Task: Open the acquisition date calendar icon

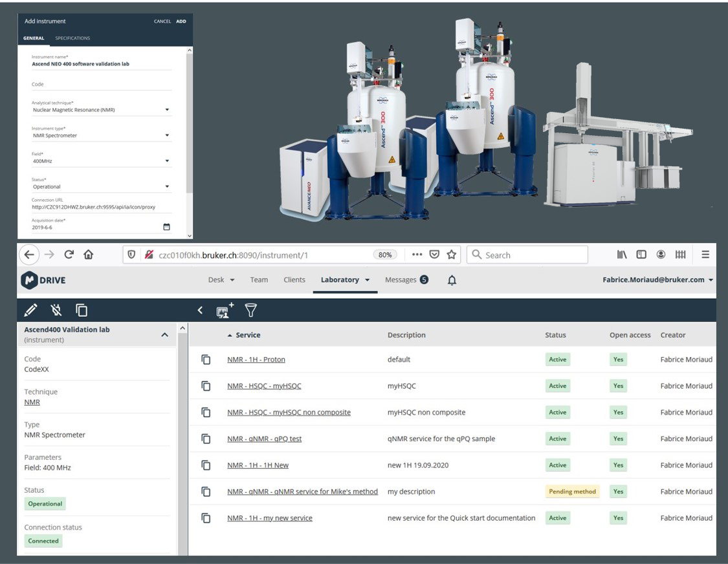Action: coord(167,227)
